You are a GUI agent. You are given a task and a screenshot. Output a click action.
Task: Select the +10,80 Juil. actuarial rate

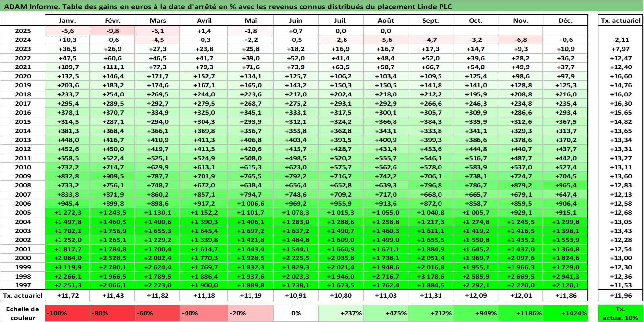coord(341,295)
